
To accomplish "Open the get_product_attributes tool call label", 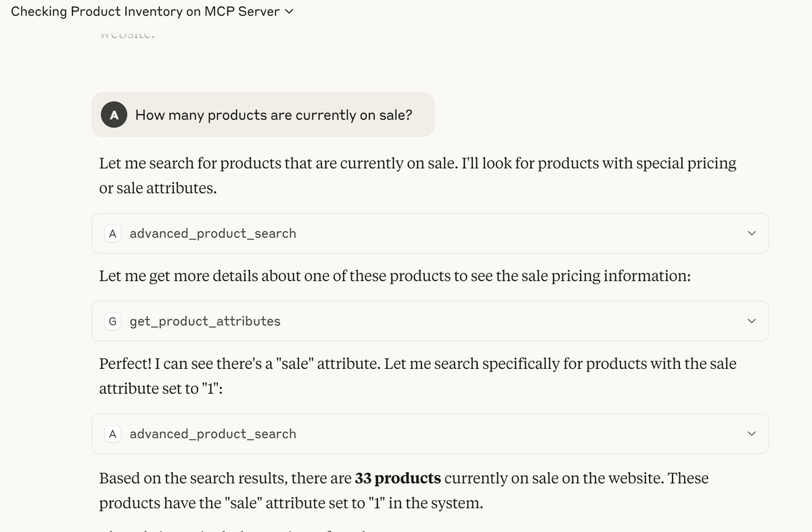I will (204, 322).
